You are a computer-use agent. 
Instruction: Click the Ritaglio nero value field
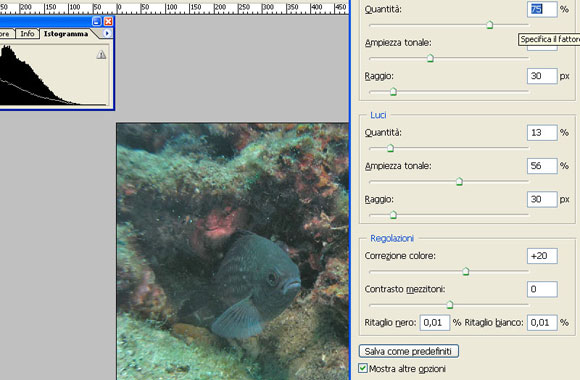pos(435,323)
